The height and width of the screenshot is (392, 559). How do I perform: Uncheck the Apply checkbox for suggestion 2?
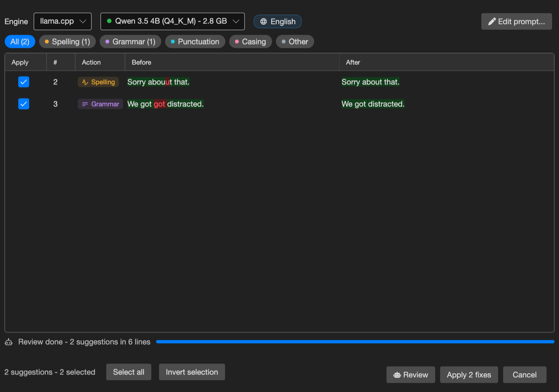pyautogui.click(x=24, y=82)
